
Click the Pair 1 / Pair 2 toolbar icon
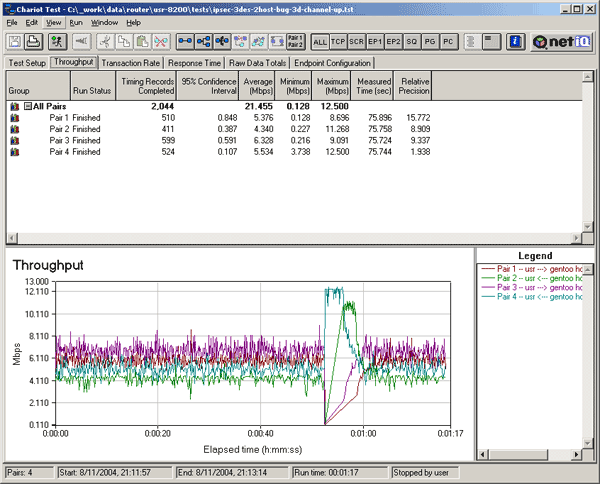click(295, 42)
